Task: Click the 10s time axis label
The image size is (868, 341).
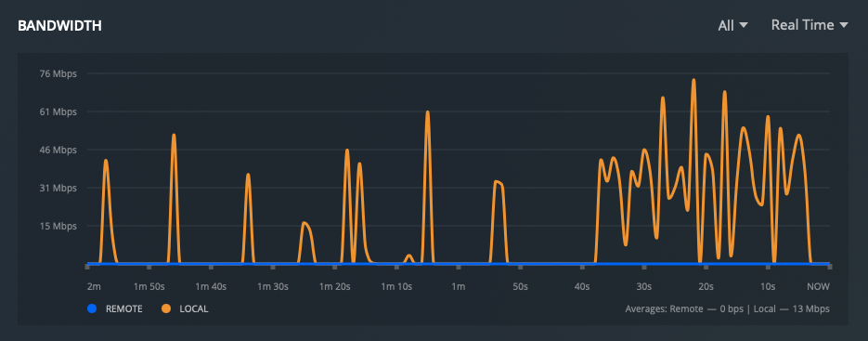Action: click(767, 287)
